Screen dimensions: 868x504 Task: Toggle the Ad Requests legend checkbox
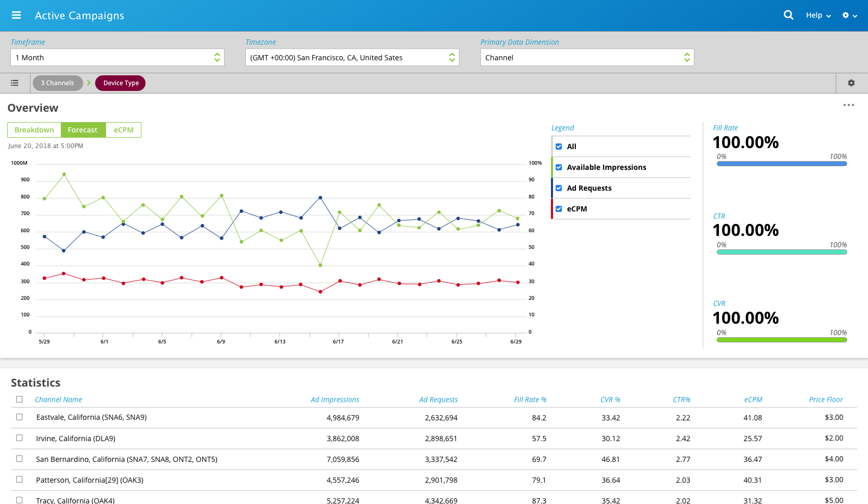[x=559, y=188]
